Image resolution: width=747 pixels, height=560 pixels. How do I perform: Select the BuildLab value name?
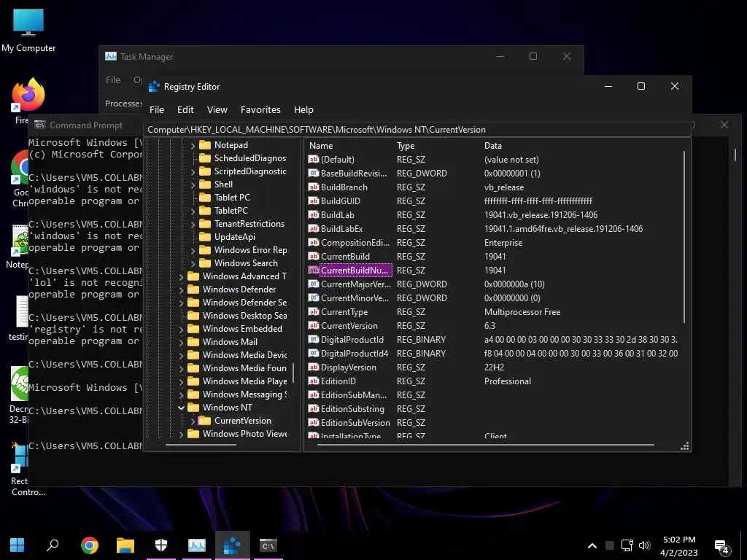click(x=337, y=215)
